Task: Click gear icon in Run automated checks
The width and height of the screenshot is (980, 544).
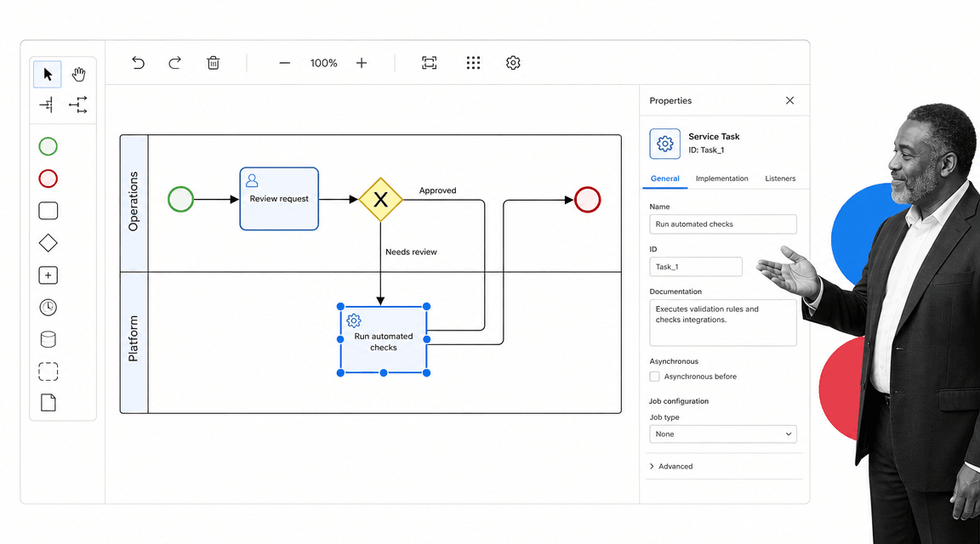Action: coord(354,320)
